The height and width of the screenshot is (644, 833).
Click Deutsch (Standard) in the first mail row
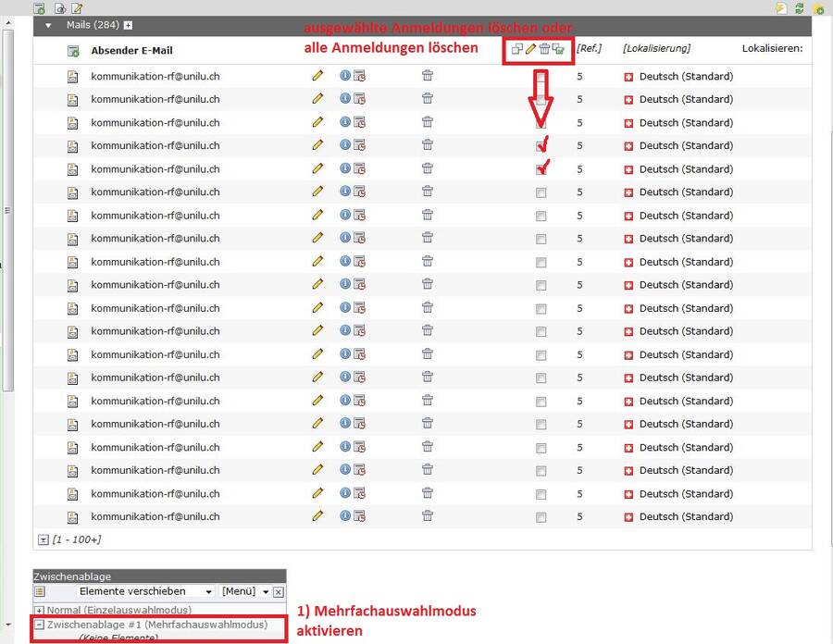tap(687, 77)
